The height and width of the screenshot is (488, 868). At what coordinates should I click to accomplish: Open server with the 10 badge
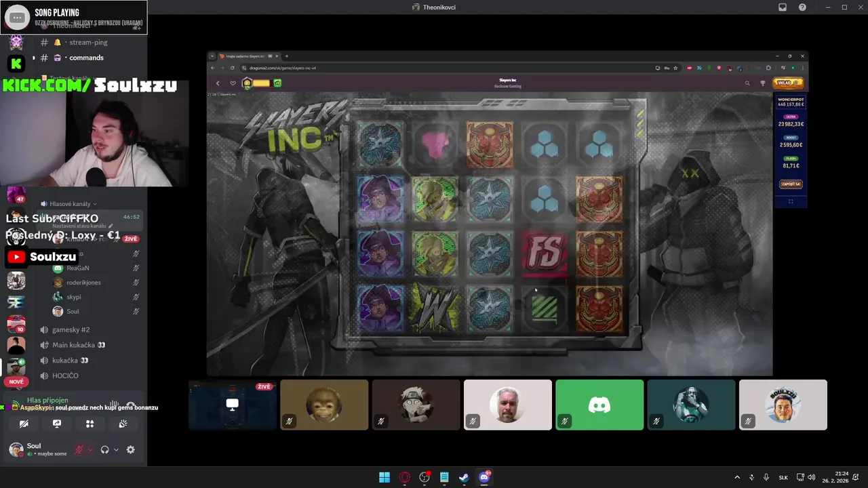pyautogui.click(x=16, y=324)
